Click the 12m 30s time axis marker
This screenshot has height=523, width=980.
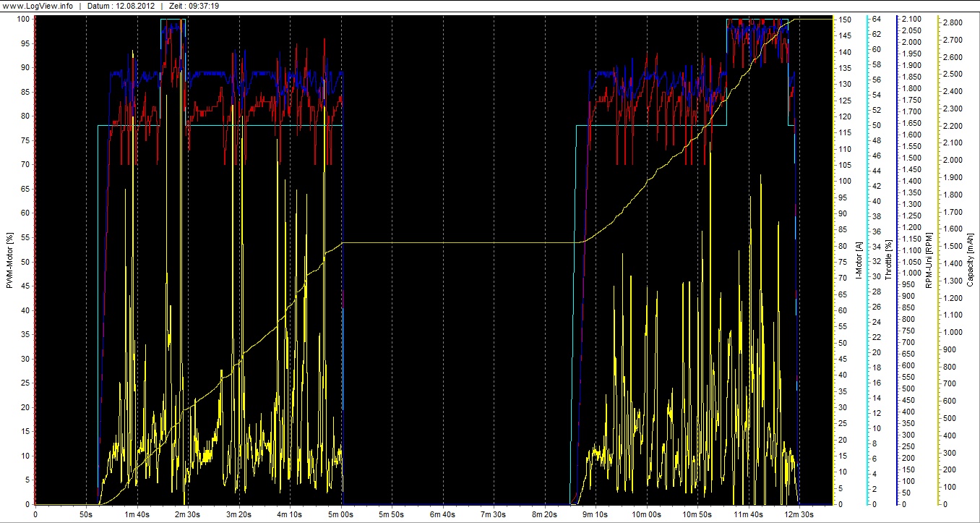(x=799, y=514)
